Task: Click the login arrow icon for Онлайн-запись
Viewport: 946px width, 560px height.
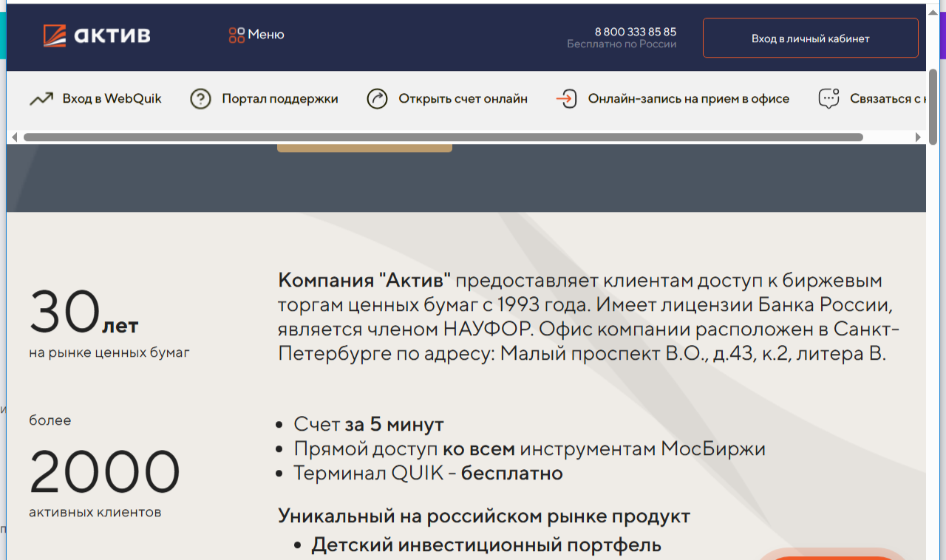Action: click(566, 98)
